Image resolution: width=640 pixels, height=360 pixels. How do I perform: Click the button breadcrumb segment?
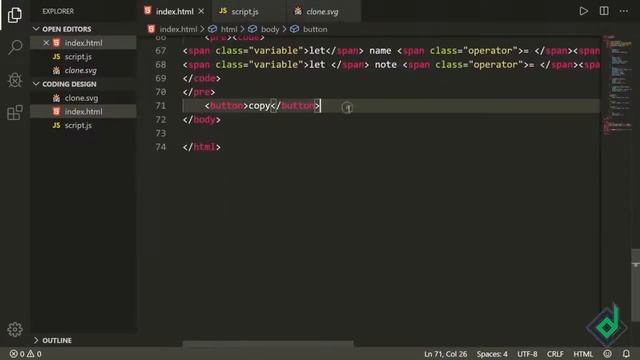pyautogui.click(x=315, y=29)
